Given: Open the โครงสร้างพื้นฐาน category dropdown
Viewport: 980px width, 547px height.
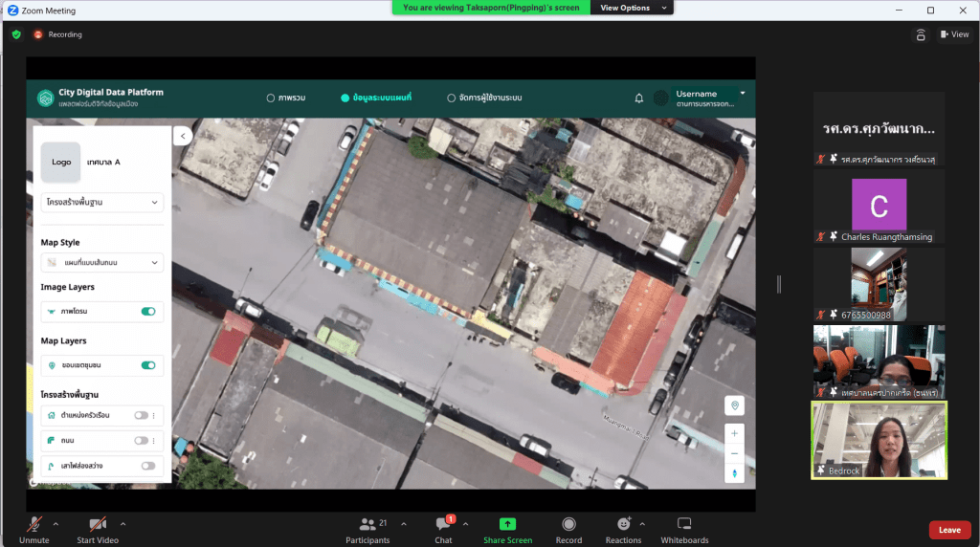Looking at the screenshot, I should point(101,203).
